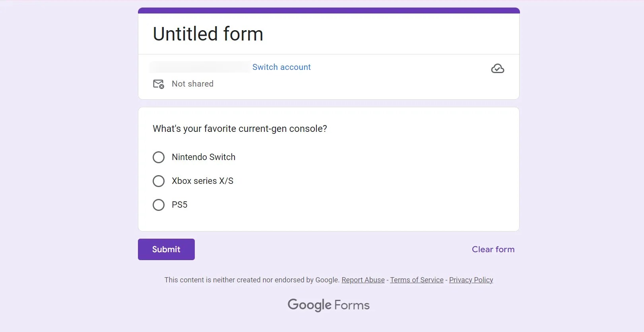Open the Report Abuse link
Image resolution: width=644 pixels, height=332 pixels.
click(363, 280)
